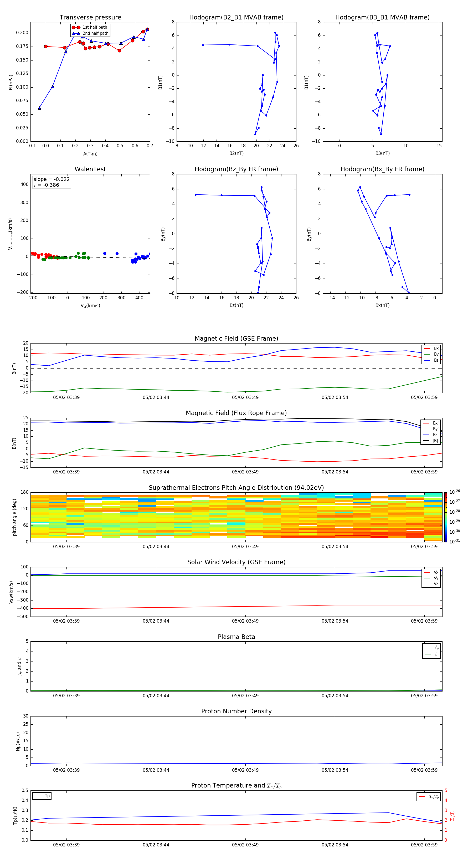
Task: Click the red Te/Tp right-side axis label
Action: [453, 816]
